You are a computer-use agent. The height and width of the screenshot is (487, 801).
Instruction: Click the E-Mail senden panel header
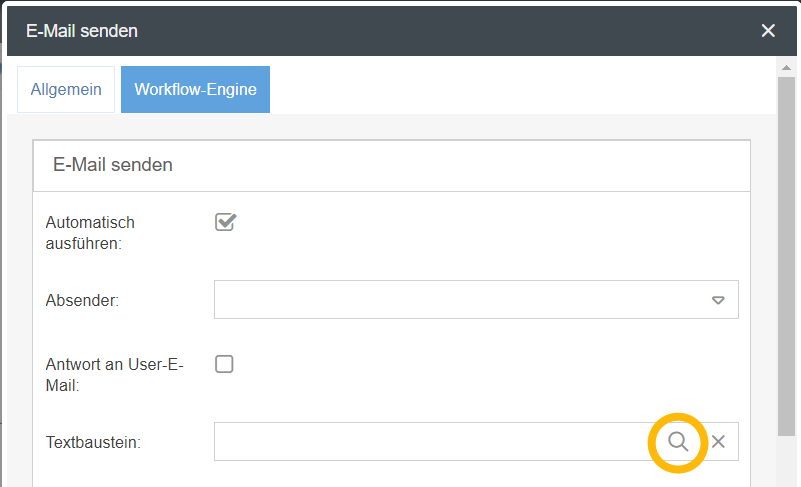390,165
